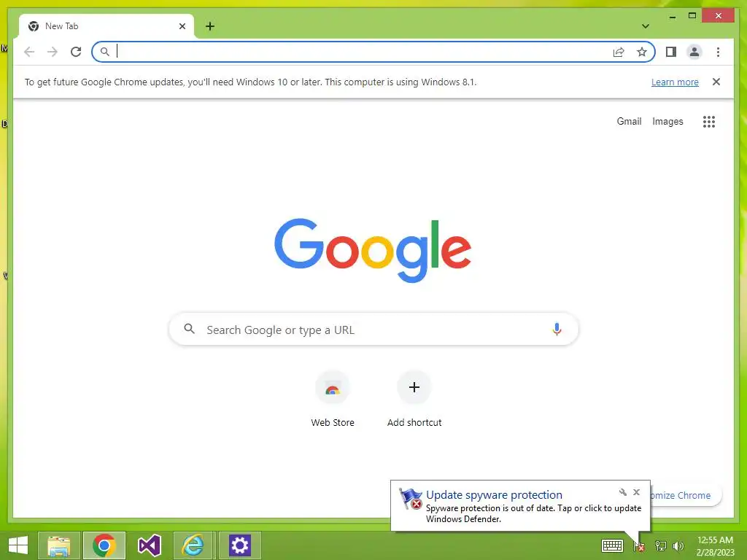Share this page via the share icon
The width and height of the screenshot is (747, 560).
619,52
